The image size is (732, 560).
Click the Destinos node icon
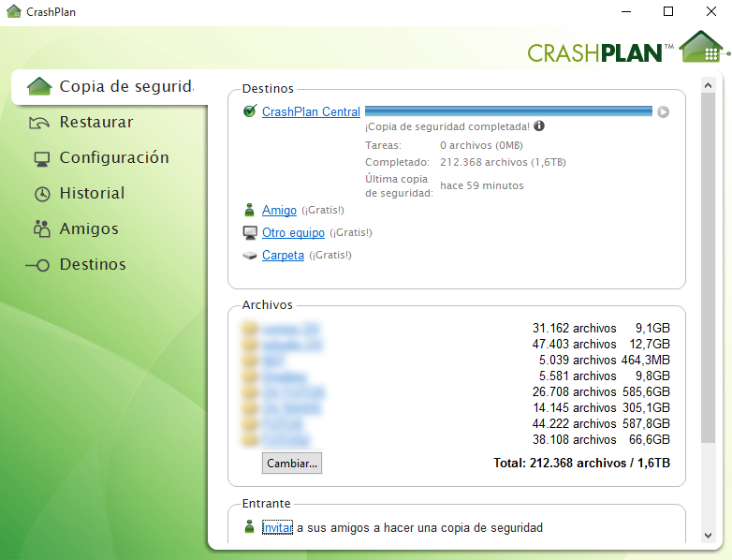pyautogui.click(x=37, y=265)
